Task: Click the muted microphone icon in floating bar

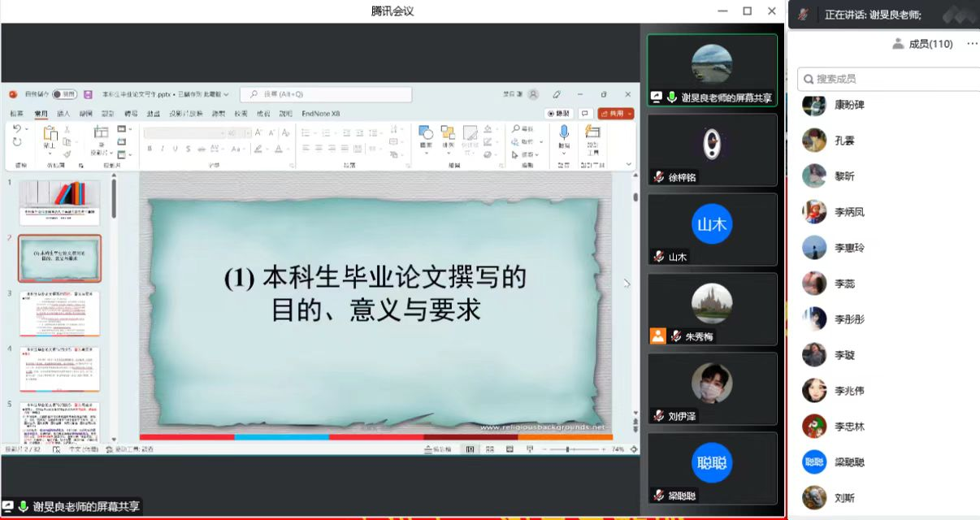Action: point(803,15)
